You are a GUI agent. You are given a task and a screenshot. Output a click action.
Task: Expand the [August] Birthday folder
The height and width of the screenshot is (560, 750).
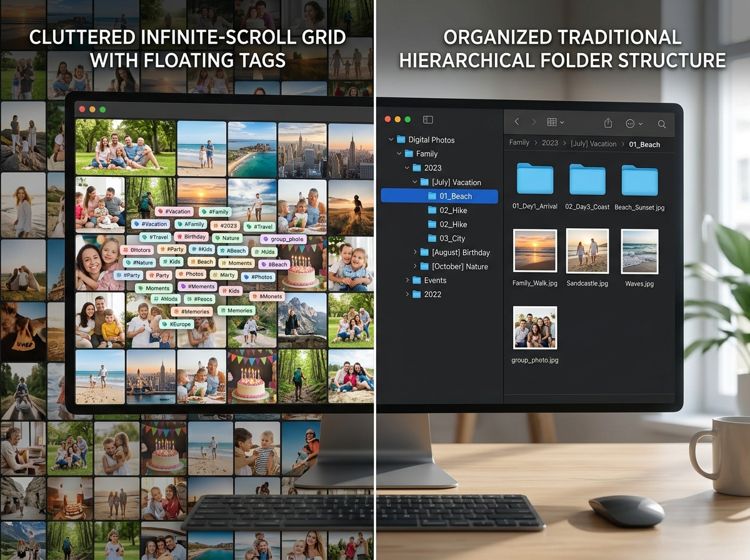coord(415,252)
